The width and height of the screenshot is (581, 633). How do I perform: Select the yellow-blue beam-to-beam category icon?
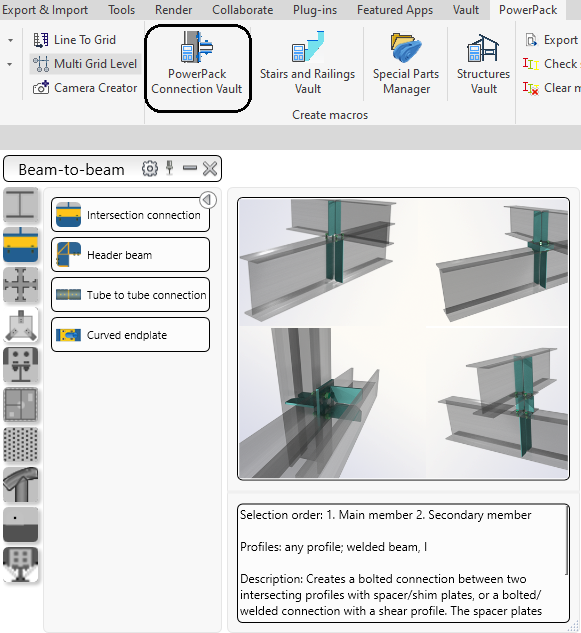21,245
